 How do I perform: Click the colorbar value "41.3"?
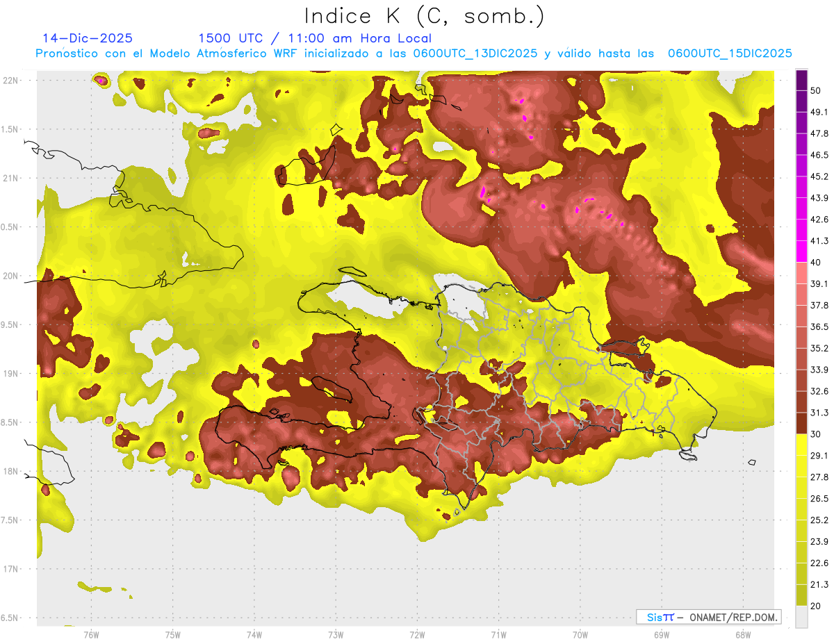(x=819, y=241)
